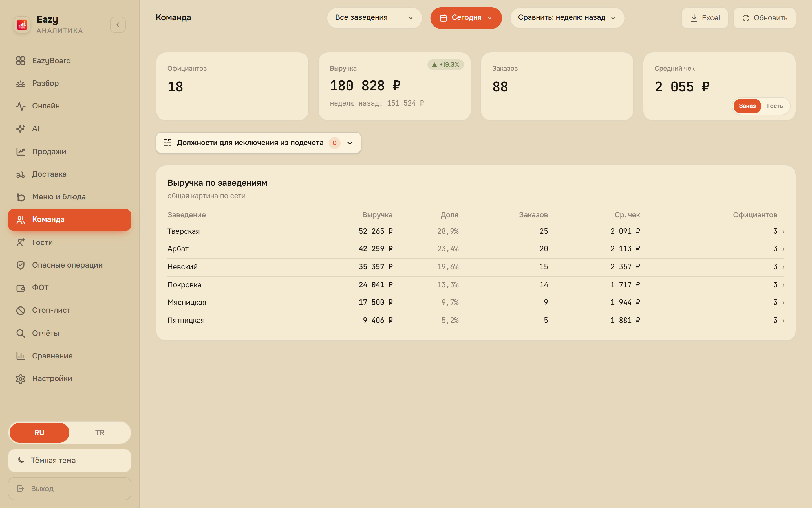This screenshot has height=508, width=812.
Task: Open EazyBoard grid icon in sidebar
Action: (x=21, y=61)
